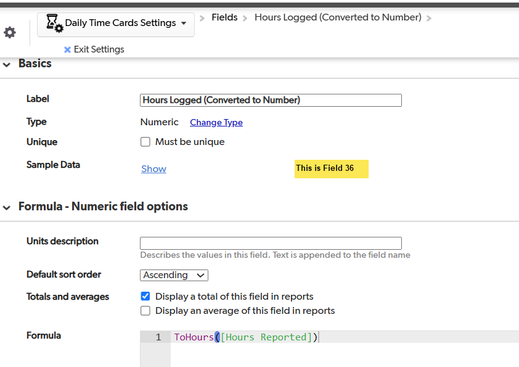Show the sample data
This screenshot has height=367, width=519.
154,169
